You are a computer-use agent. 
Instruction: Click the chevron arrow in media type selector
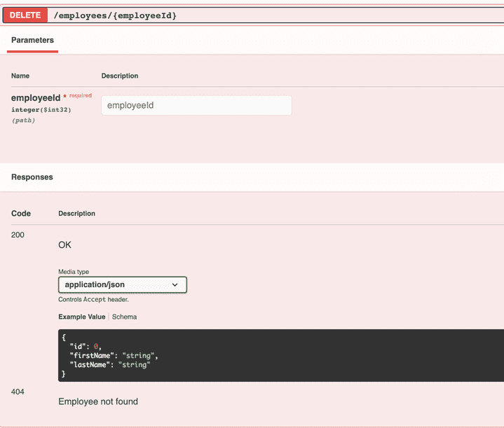coord(175,285)
